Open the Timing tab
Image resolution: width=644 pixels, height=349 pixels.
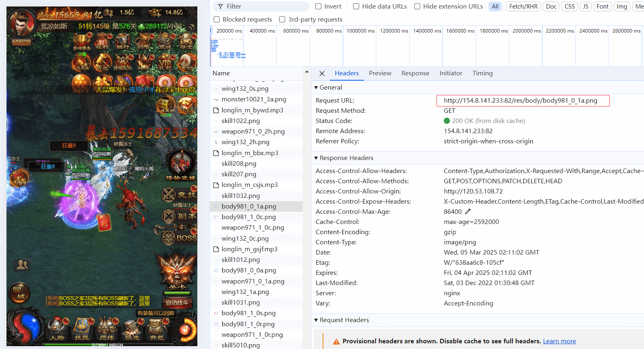tap(482, 73)
